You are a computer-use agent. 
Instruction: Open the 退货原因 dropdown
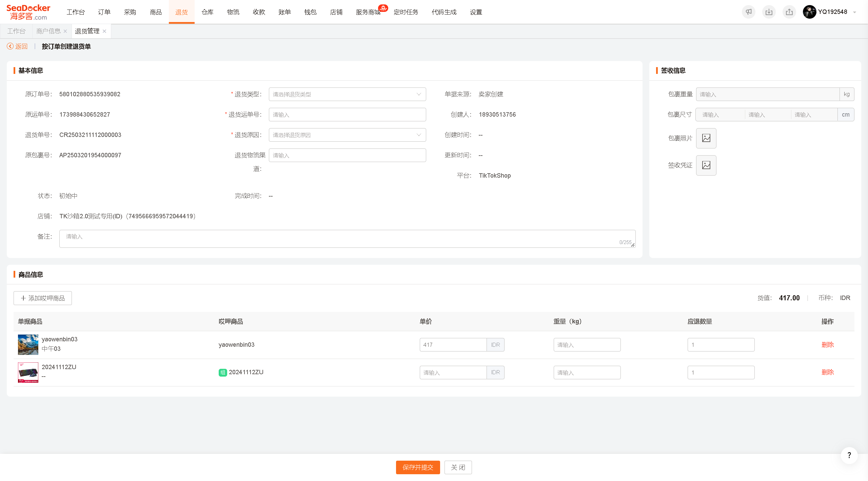[347, 135]
